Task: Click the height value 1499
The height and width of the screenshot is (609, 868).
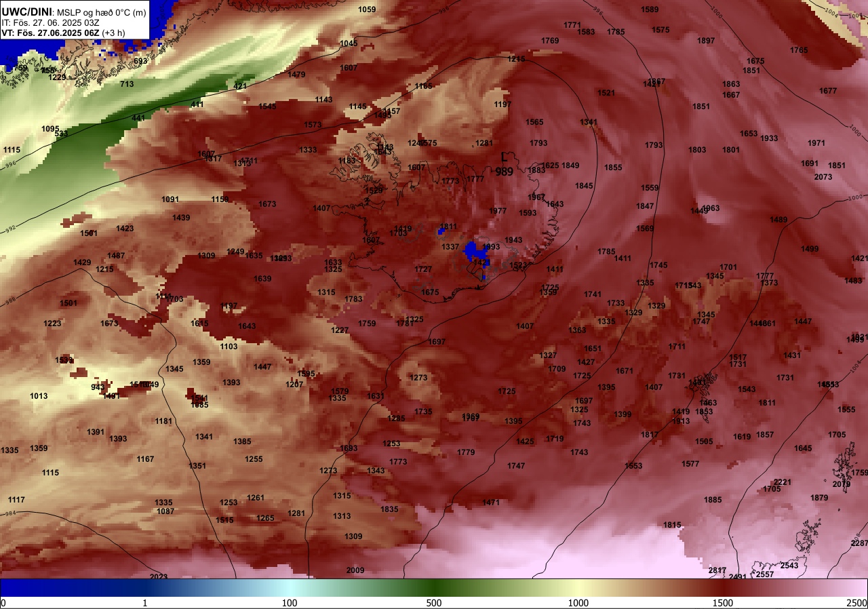Action: 810,249
